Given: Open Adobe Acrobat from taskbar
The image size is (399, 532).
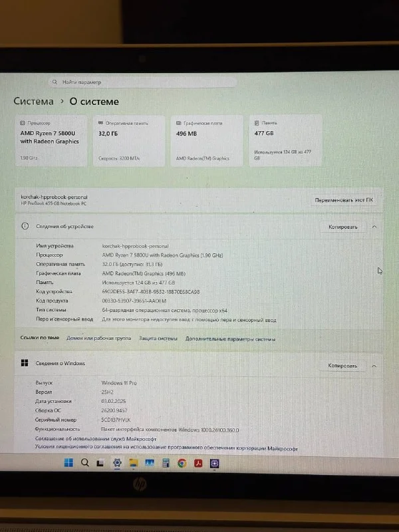Looking at the screenshot, I should click(x=198, y=463).
